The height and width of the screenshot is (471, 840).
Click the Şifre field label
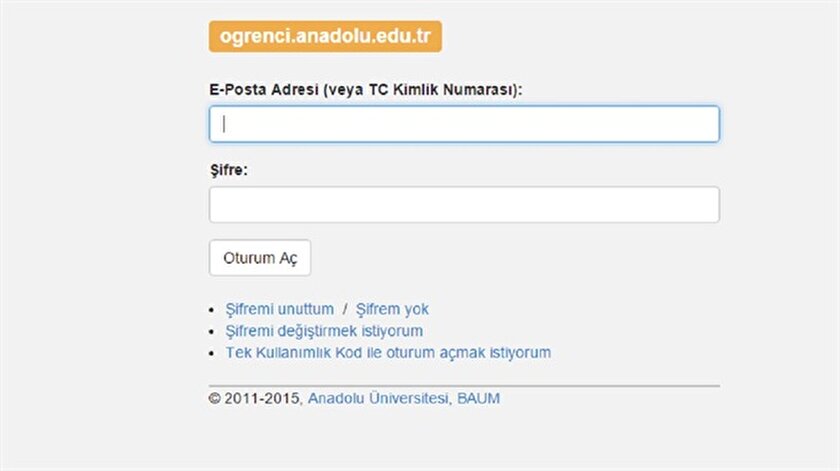(228, 170)
